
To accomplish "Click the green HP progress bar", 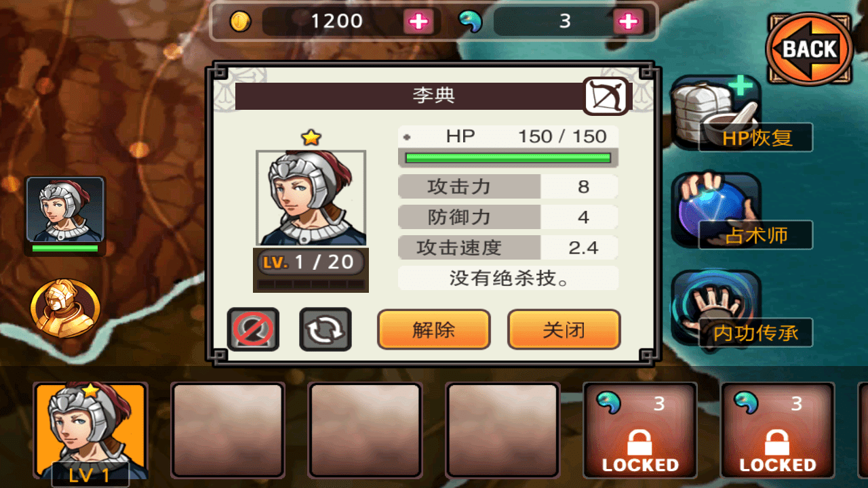I will click(x=508, y=158).
